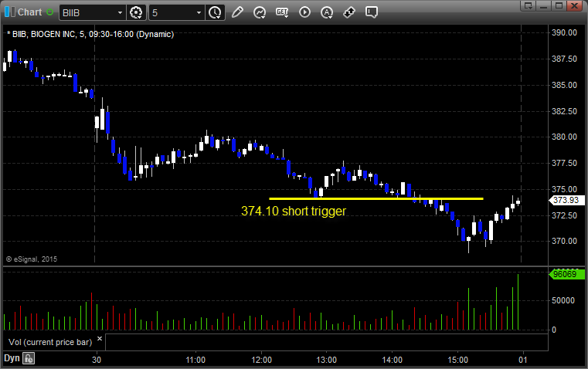
Task: Click the bar replay play button
Action: point(304,12)
